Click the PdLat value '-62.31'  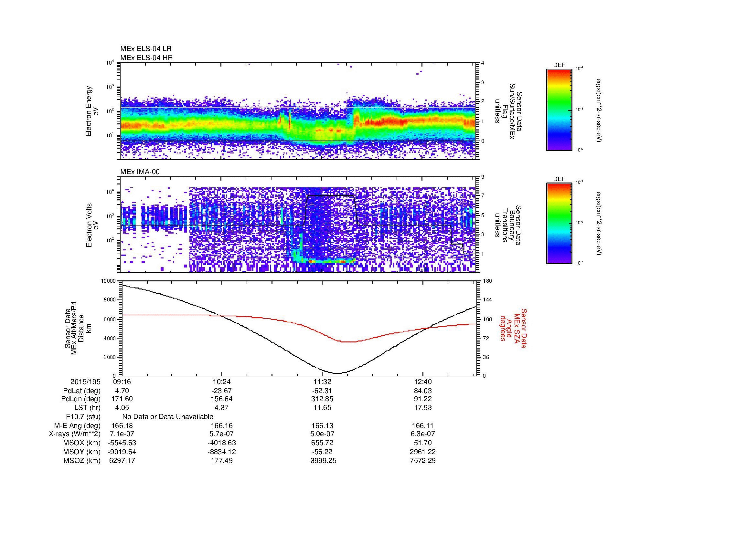click(322, 391)
